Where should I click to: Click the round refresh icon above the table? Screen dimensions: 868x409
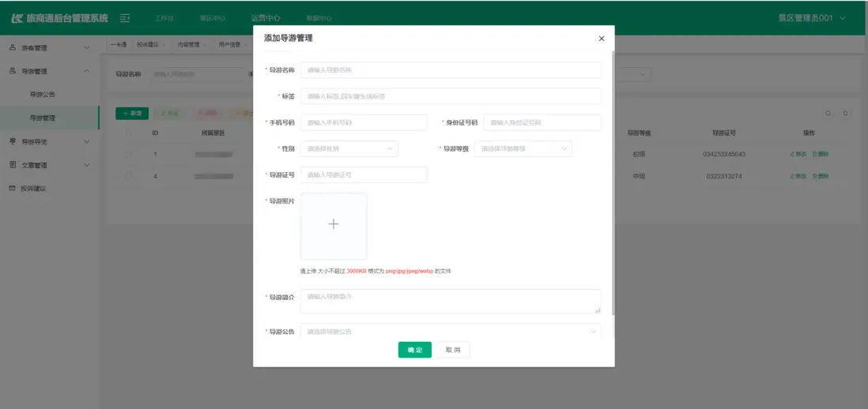[x=845, y=114]
